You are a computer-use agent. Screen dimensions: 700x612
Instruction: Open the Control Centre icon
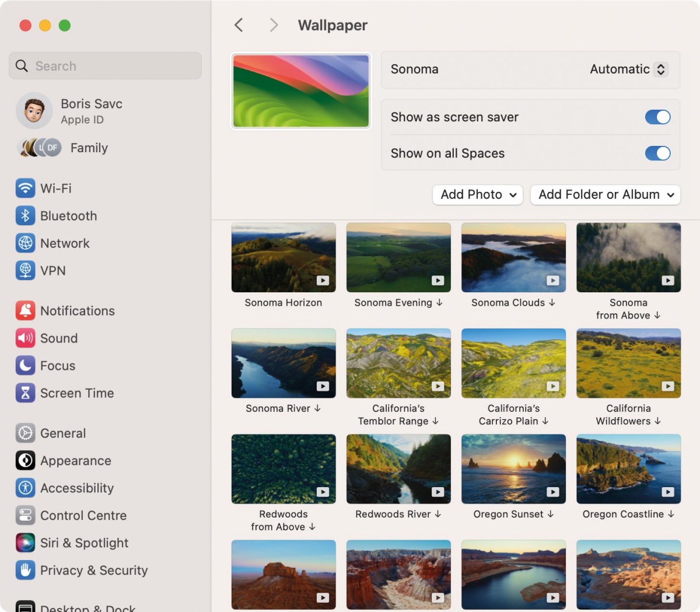click(x=25, y=516)
